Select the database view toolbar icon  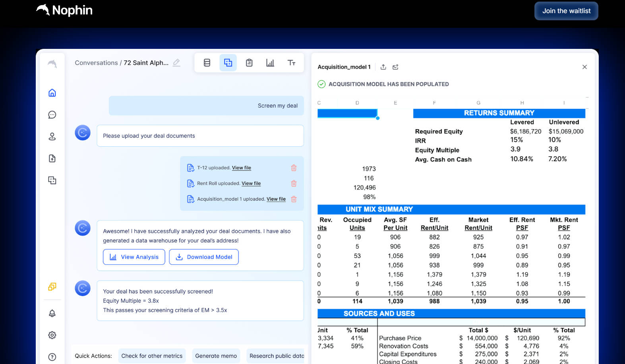(x=207, y=63)
